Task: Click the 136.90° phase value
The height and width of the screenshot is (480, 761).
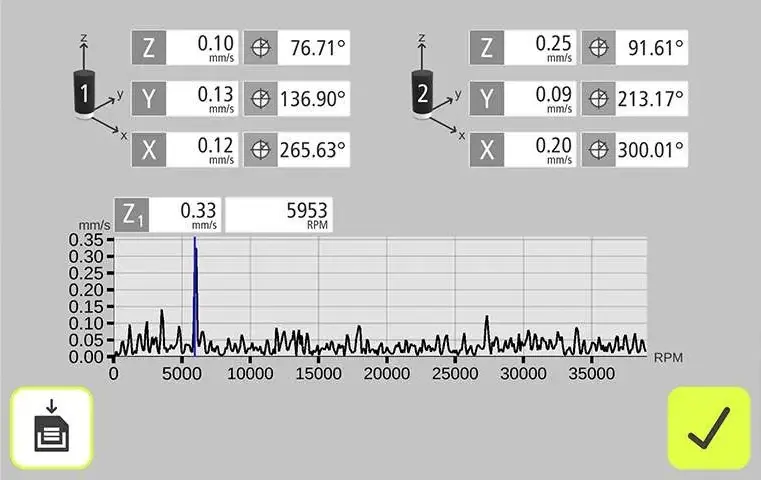Action: [x=314, y=99]
